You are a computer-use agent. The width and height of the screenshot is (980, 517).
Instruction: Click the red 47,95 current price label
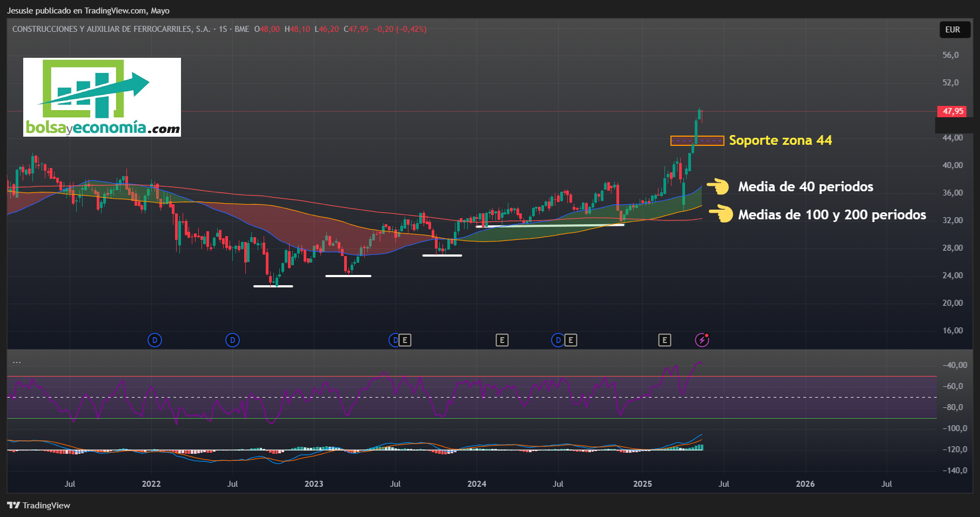click(952, 111)
